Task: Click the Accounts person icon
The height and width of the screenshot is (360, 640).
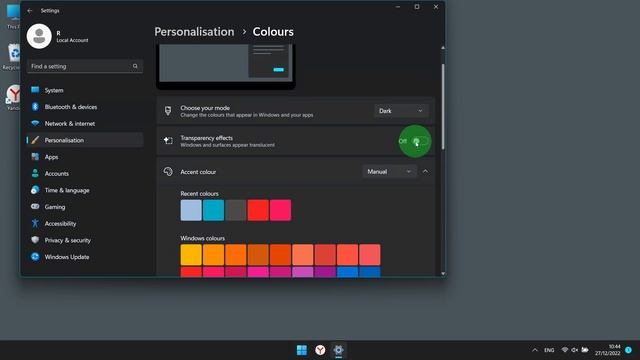Action: (35, 173)
